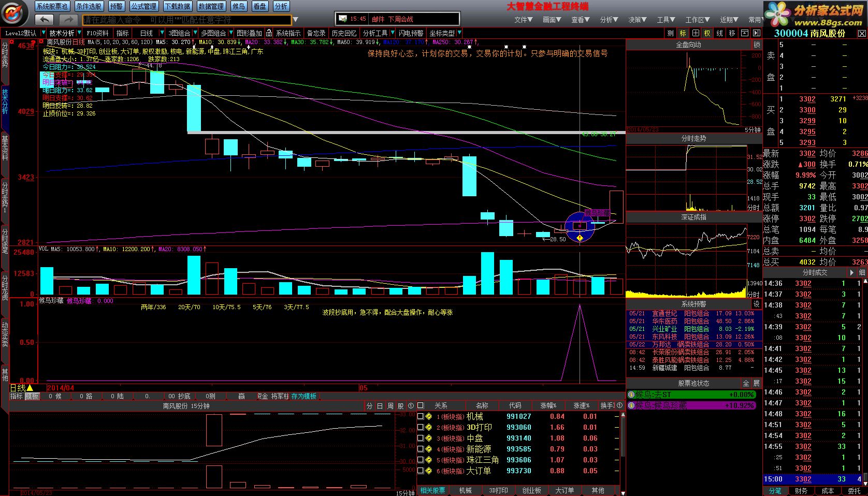Open the 文件 dropdown menu
The image size is (868, 496).
(524, 20)
